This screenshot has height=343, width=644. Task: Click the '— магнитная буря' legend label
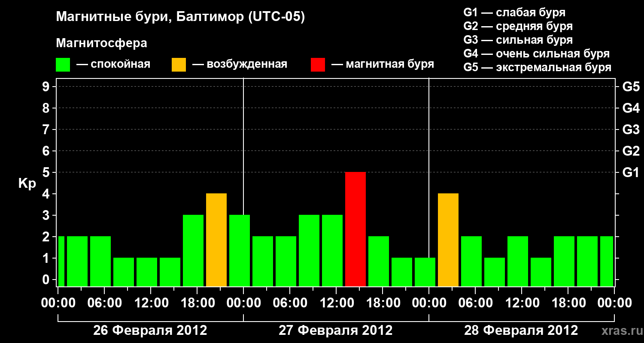click(383, 65)
